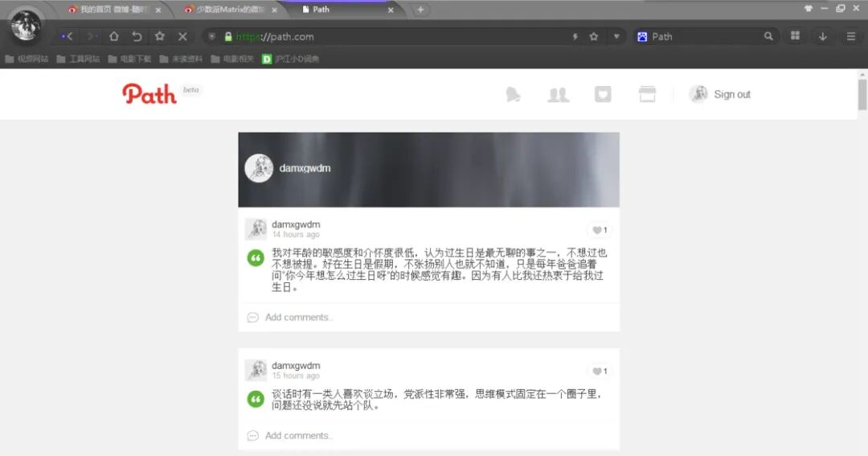The height and width of the screenshot is (456, 868).
Task: Open Path shop icon
Action: click(x=647, y=94)
